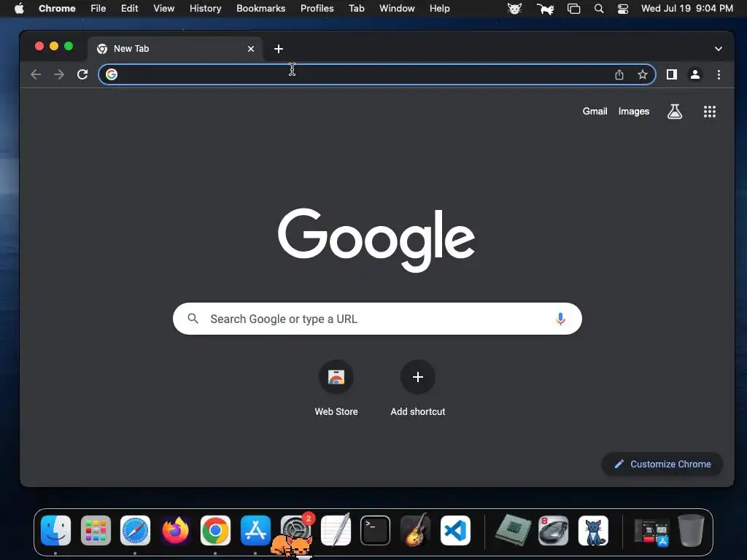The width and height of the screenshot is (747, 560).
Task: Open the File menu
Action: click(x=98, y=8)
